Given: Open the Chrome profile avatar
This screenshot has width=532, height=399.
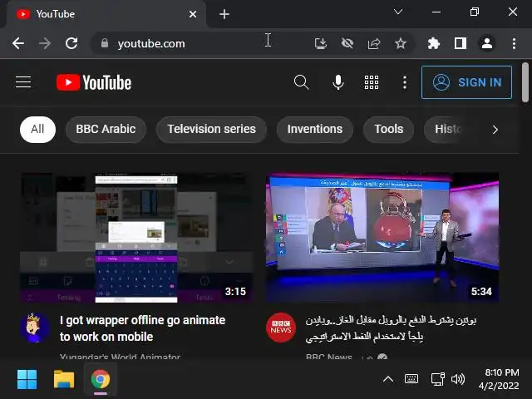Looking at the screenshot, I should (x=487, y=43).
